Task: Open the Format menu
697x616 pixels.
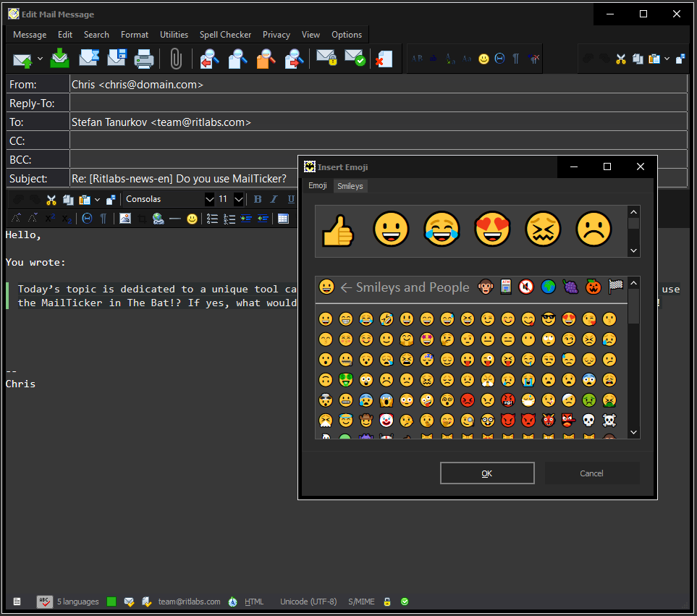Action: pos(134,35)
